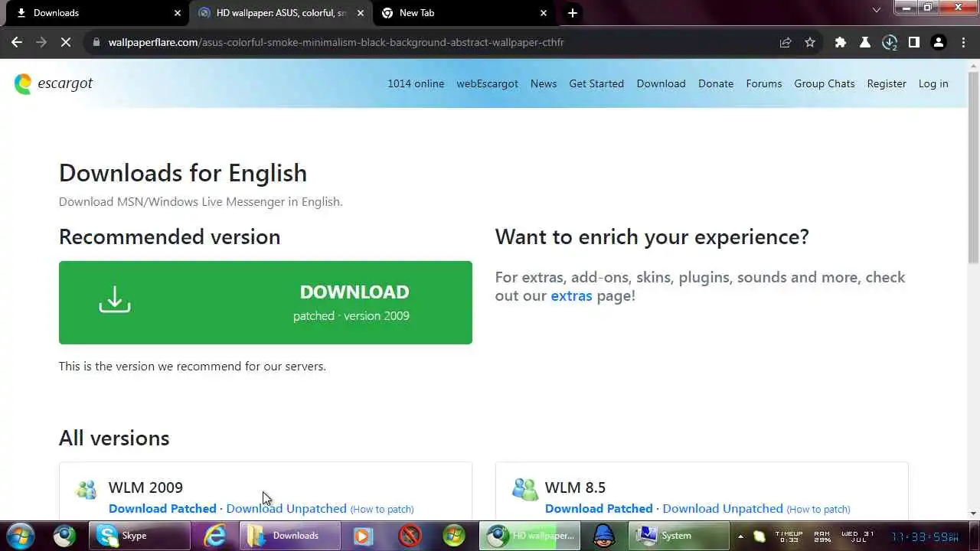Switch to the HD wallpaper ASUS tab
This screenshot has height=551, width=980.
tap(281, 13)
